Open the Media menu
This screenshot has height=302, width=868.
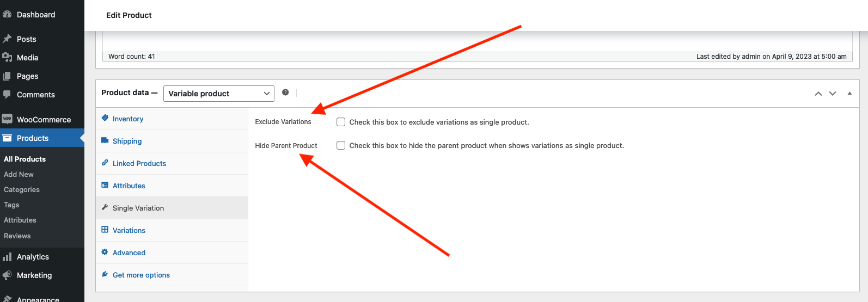click(x=42, y=58)
